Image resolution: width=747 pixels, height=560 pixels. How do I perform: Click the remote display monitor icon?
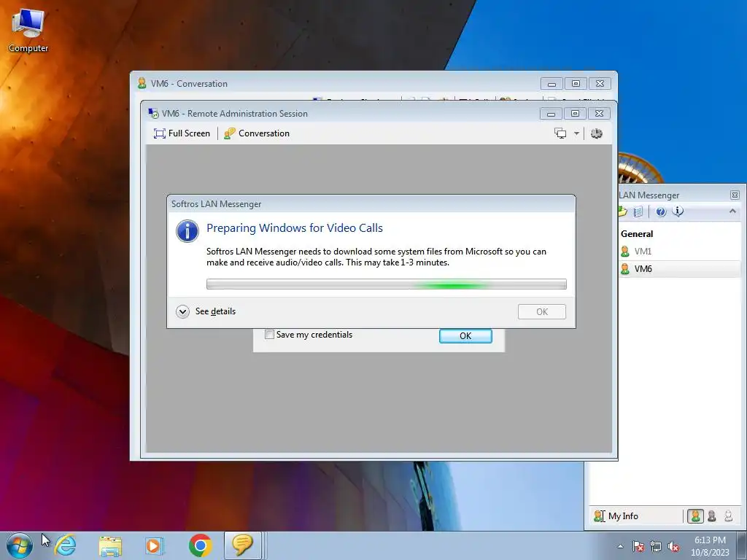point(560,133)
